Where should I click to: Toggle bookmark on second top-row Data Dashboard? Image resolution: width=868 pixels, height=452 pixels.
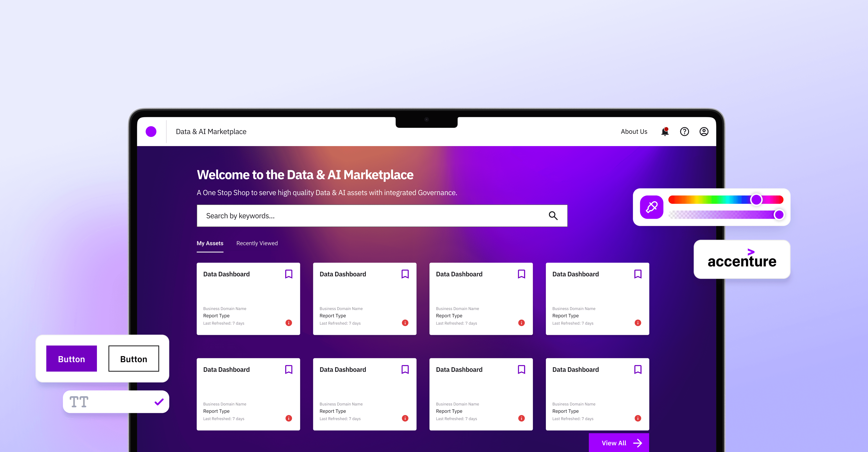[405, 274]
